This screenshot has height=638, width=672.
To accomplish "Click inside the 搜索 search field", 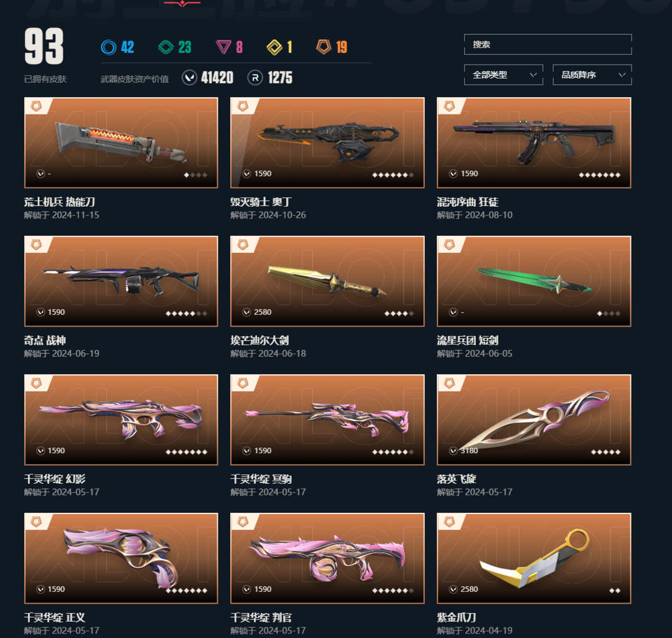I will coord(548,44).
